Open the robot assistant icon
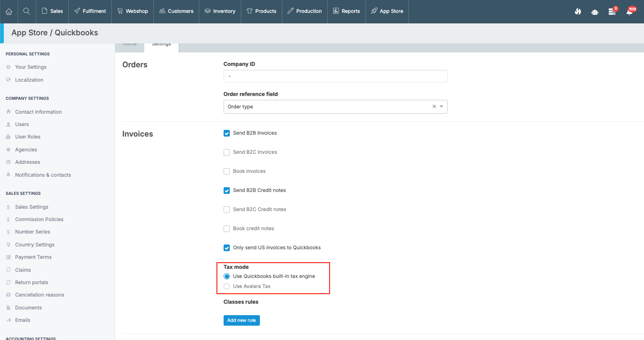 pyautogui.click(x=595, y=11)
